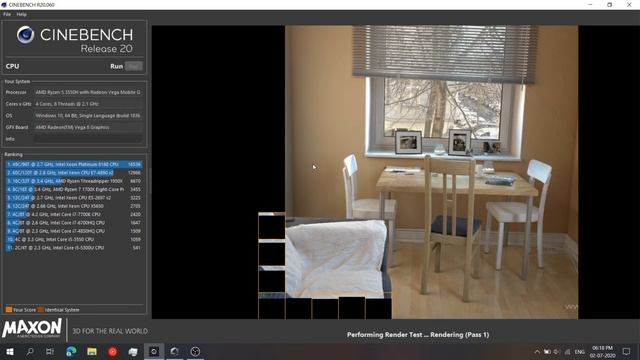Open the white taskbar app next to red icon
Image resolution: width=640 pixels, height=360 pixels.
133,351
